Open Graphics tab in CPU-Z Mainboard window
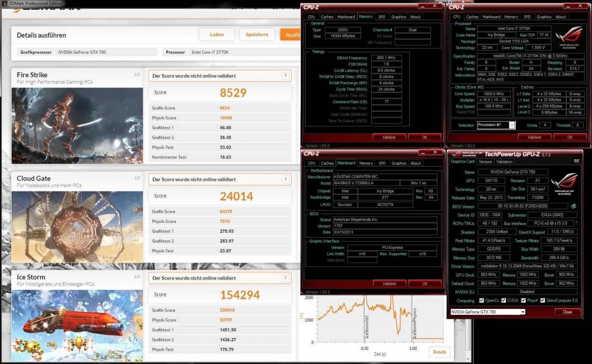Screen dimensions: 592x364 click(399, 164)
